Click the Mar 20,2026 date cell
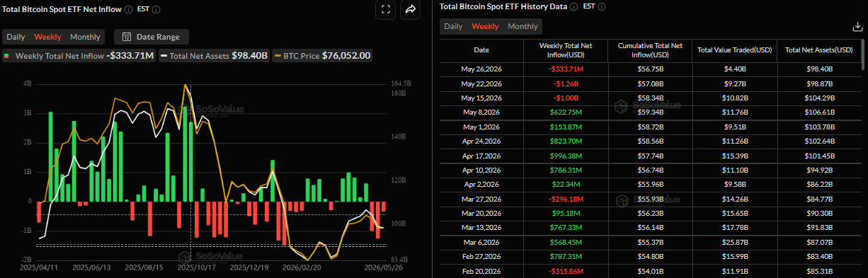The height and width of the screenshot is (278, 868). [x=481, y=213]
